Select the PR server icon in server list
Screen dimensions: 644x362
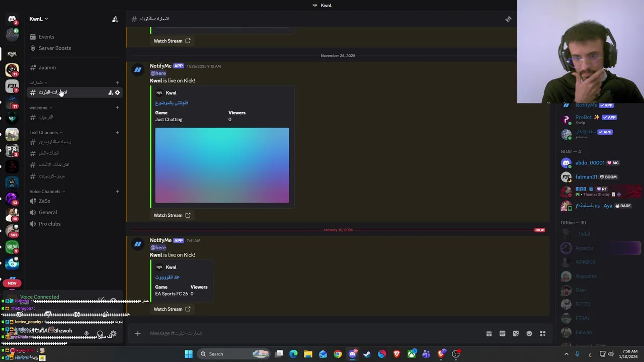12,150
